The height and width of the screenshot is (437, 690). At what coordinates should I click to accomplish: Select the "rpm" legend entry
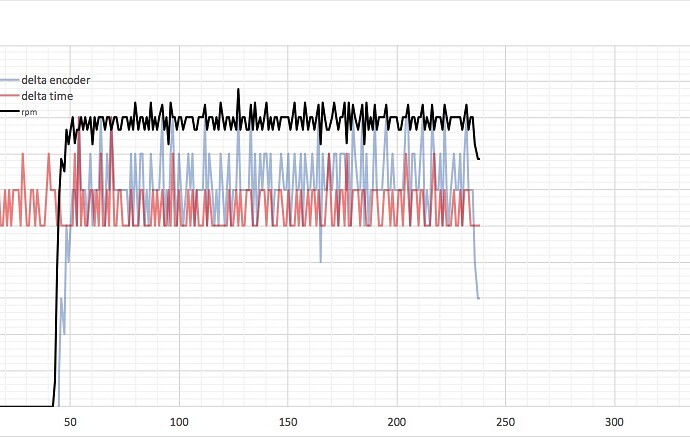point(29,112)
